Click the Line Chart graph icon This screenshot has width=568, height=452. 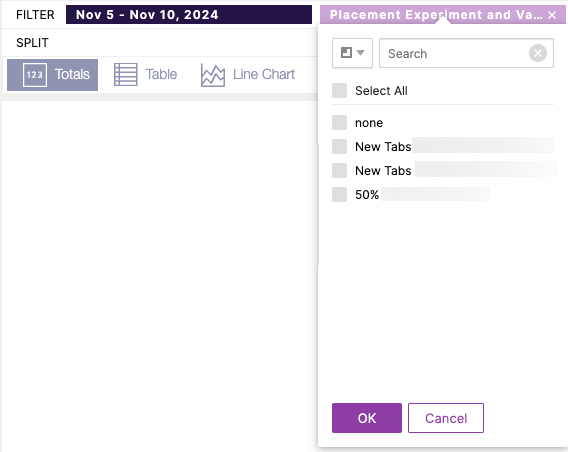213,75
